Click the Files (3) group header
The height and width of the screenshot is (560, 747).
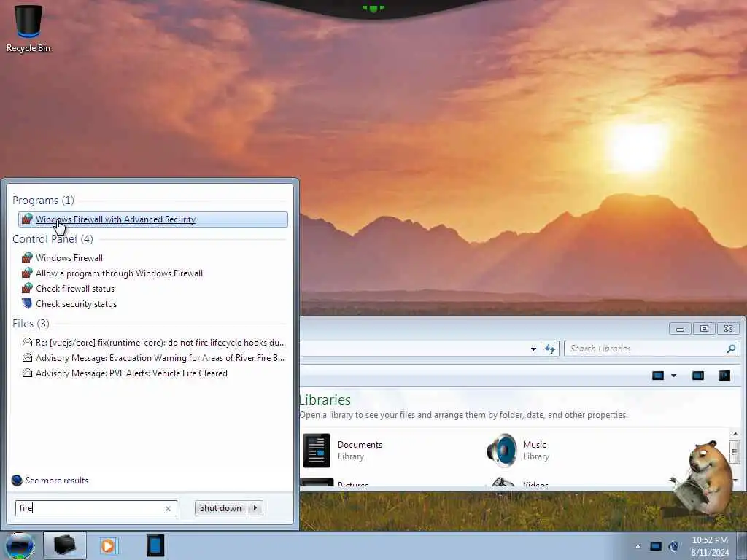coord(31,324)
